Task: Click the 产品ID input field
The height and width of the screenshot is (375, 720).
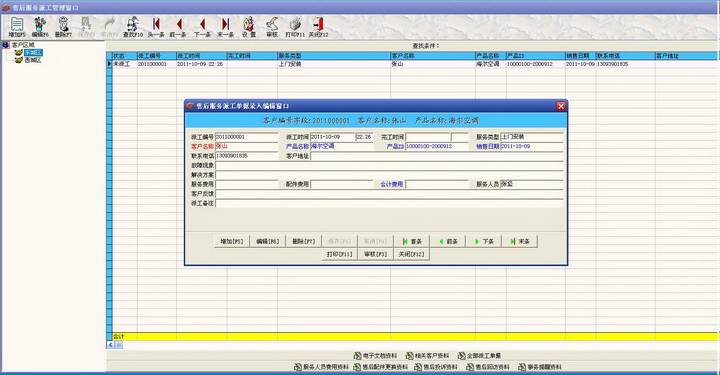Action: coord(437,146)
